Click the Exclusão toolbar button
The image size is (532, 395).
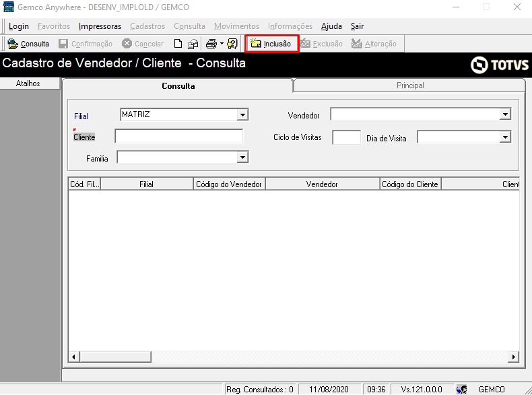tap(322, 44)
